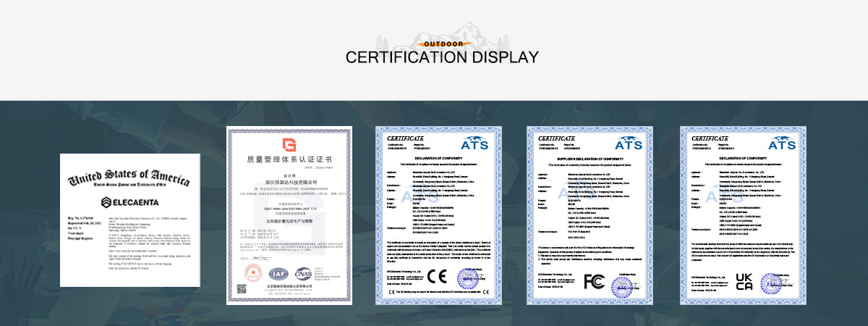Screen dimensions: 868x326
Task: Click the Declaration of Conformity title on CE certificate
Action: tap(438, 157)
